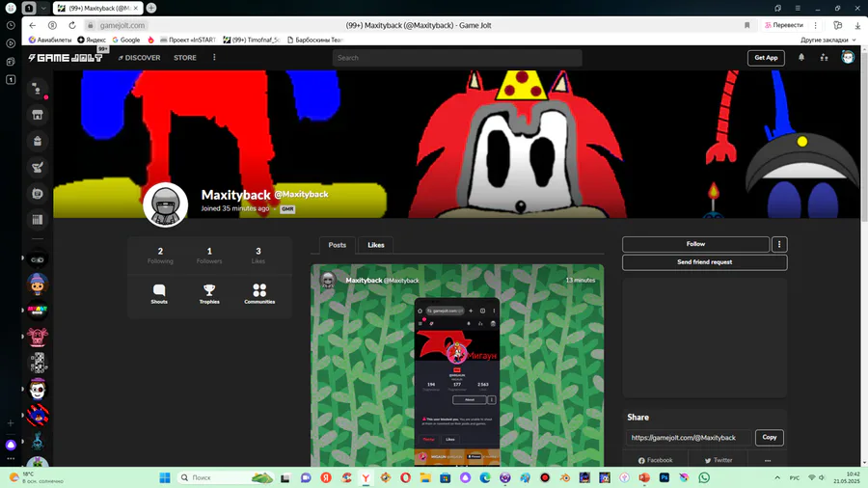Open WhatsApp from the taskbar

point(704,477)
